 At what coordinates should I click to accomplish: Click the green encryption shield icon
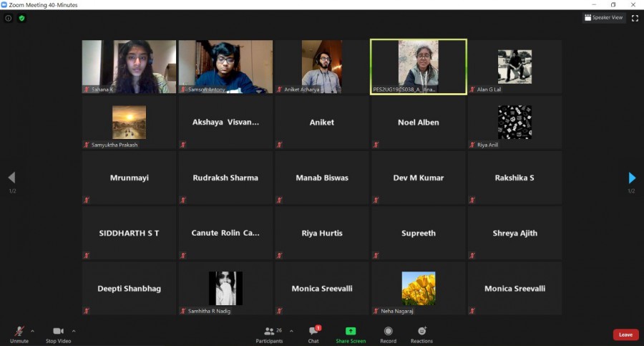click(x=21, y=18)
